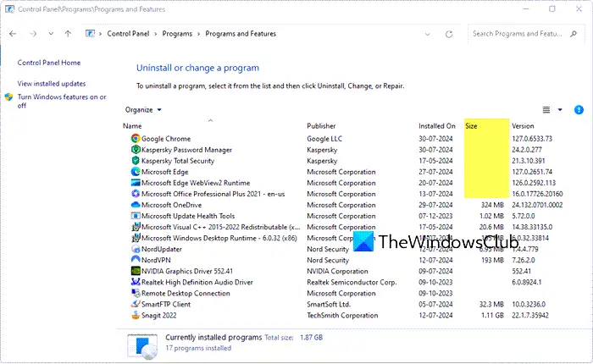Click the Microsoft Office Professional Plus icon

pyautogui.click(x=136, y=194)
